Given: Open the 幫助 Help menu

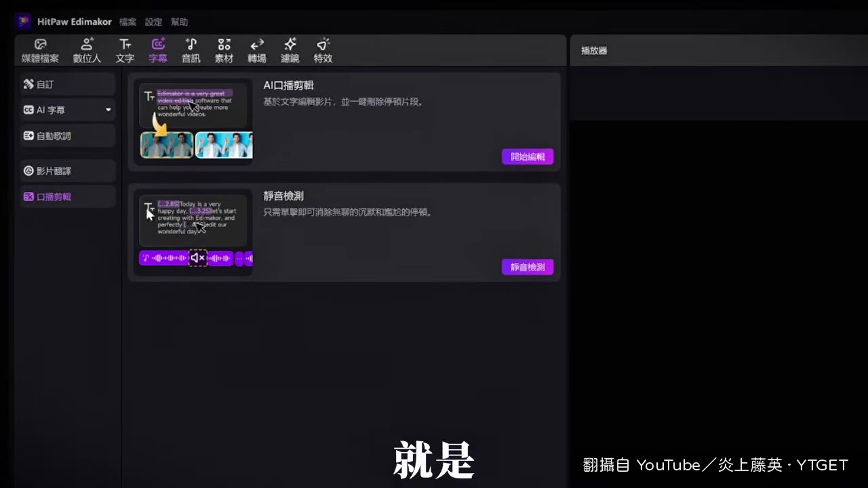Looking at the screenshot, I should 179,22.
